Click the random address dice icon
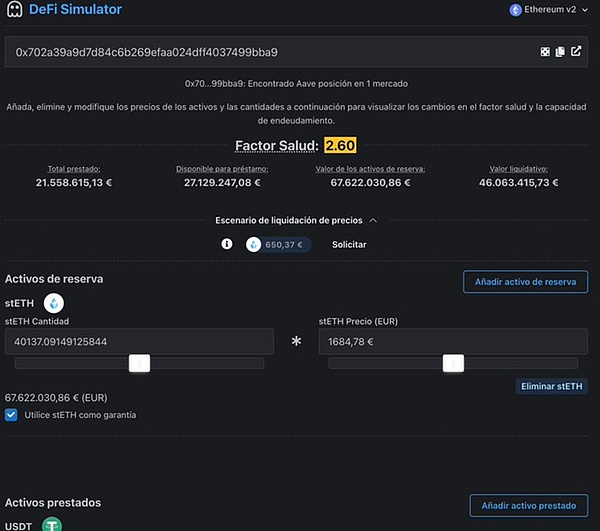 click(x=545, y=52)
